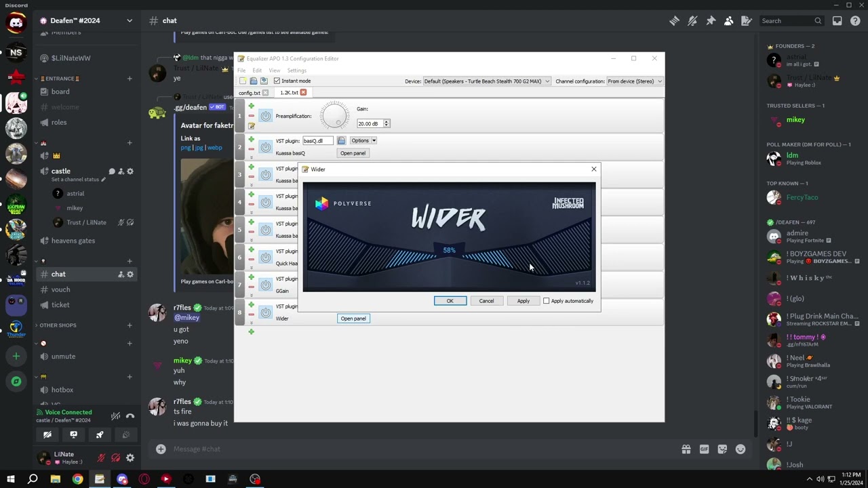This screenshot has height=488, width=868.
Task: Toggle power button for Preamplification row
Action: pyautogui.click(x=265, y=116)
